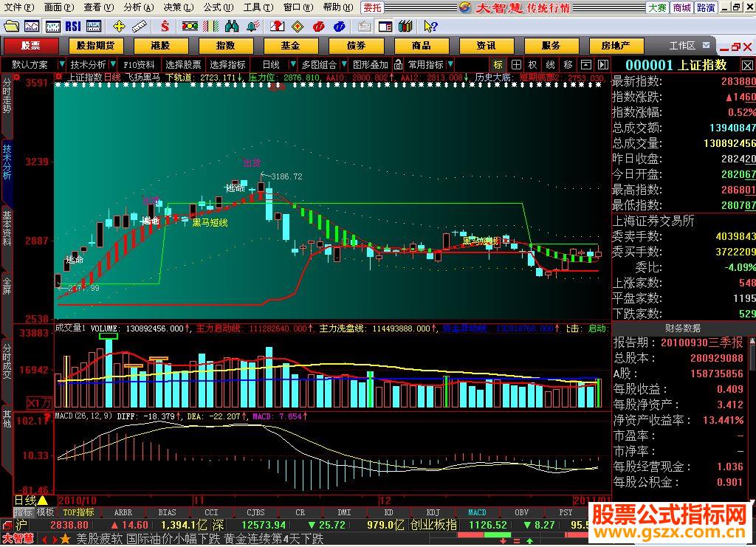Click the red question mark chart icon
Viewport: 756px width, 547px height.
coord(277,26)
